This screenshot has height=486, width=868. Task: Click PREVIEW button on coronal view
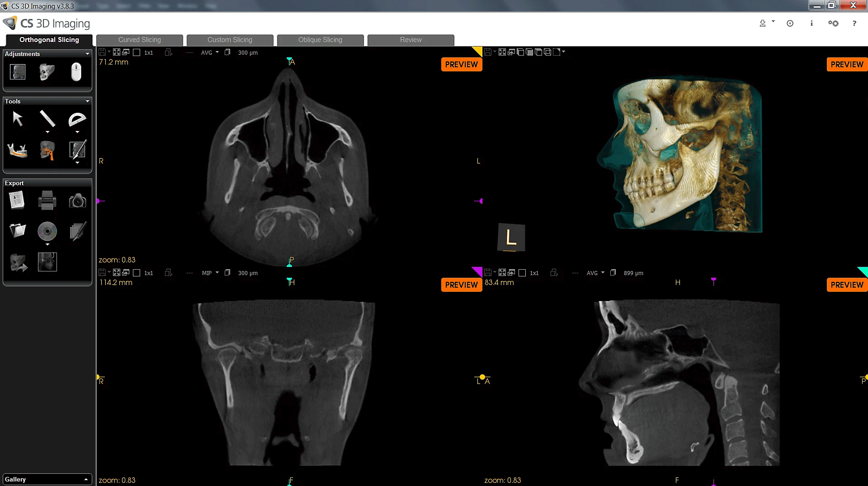click(x=462, y=285)
